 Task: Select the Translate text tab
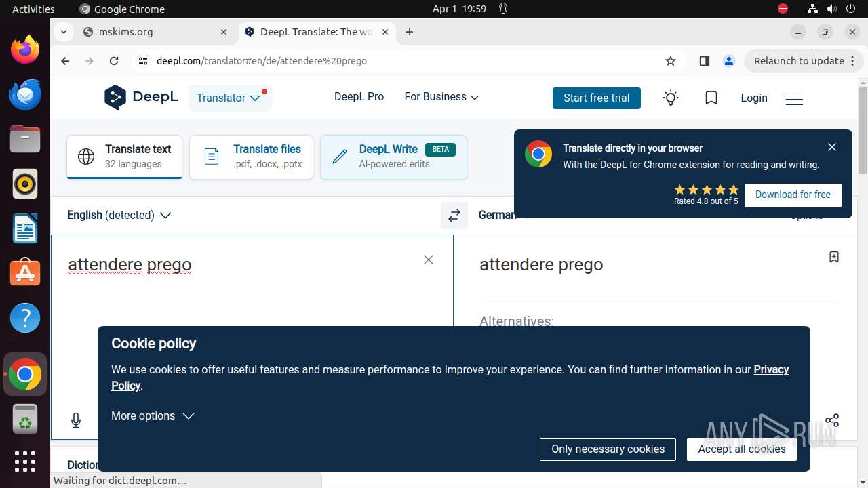(124, 157)
